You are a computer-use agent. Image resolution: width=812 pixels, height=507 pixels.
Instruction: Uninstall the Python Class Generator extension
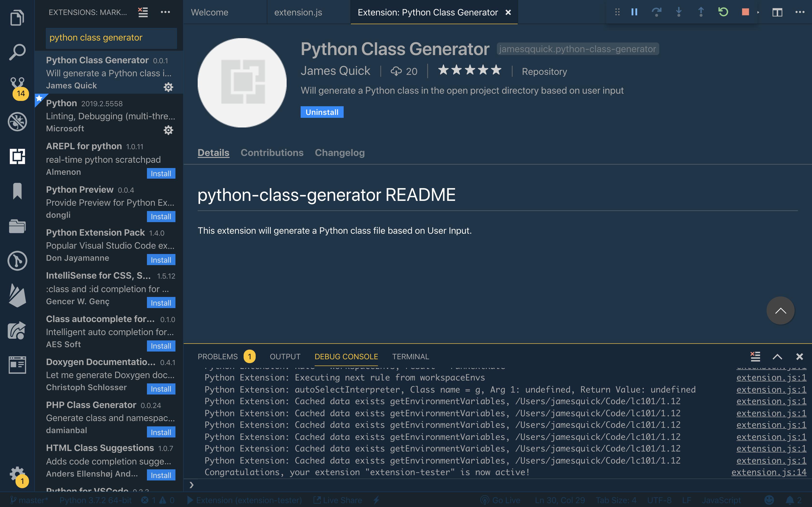click(x=321, y=112)
